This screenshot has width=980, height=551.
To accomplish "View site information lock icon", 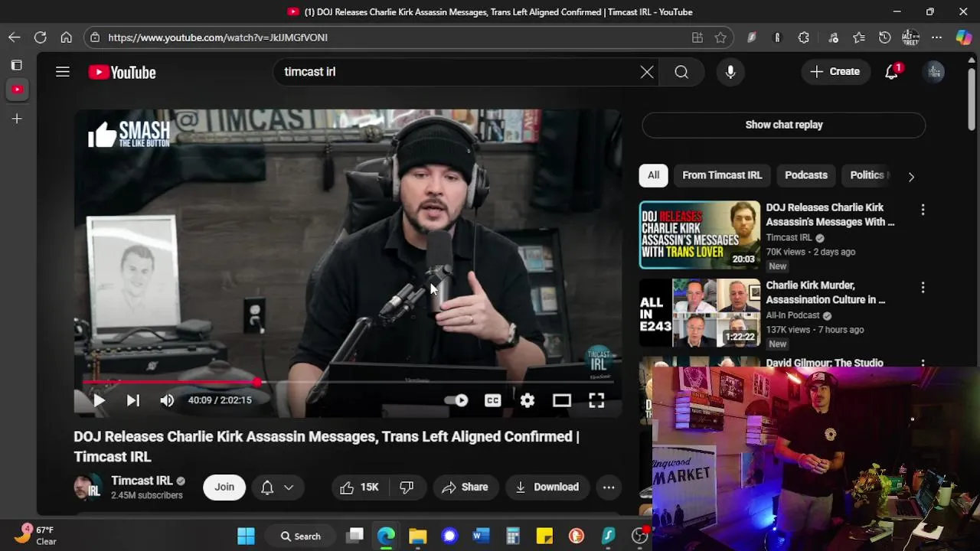I will coord(94,37).
